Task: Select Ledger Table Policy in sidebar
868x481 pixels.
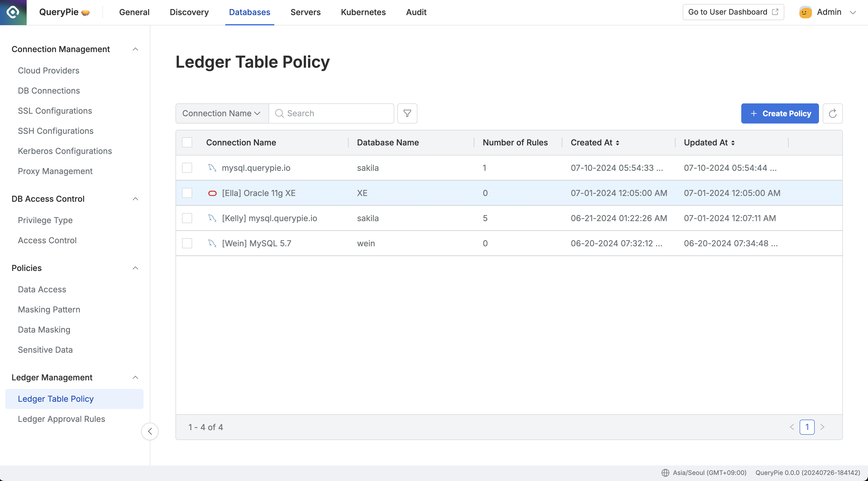Action: click(74, 399)
